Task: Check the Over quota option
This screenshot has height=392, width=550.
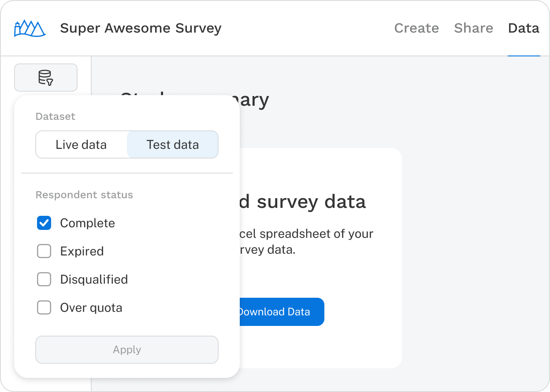Action: [44, 307]
